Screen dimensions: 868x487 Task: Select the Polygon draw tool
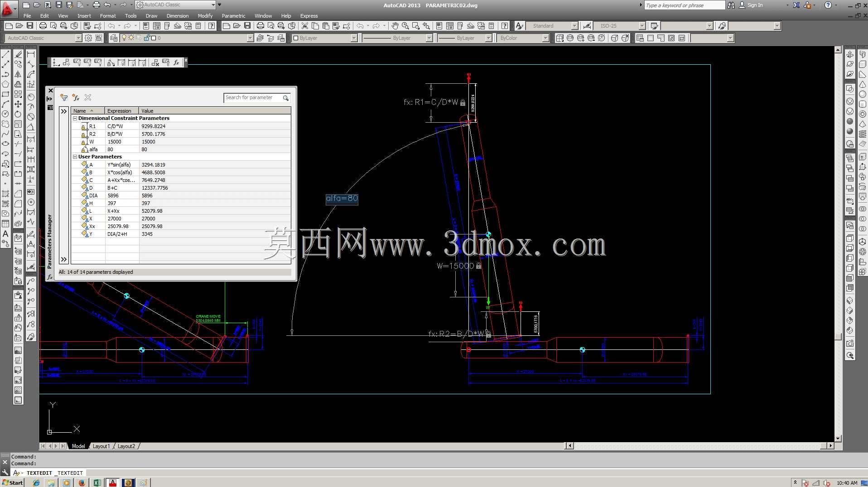(x=5, y=84)
